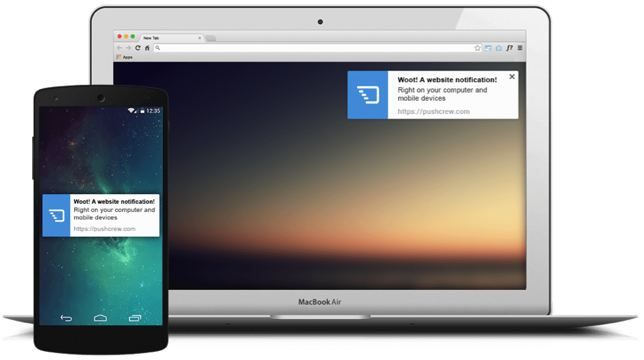This screenshot has width=644, height=360.
Task: Open the phone notification's pushcrew.com URL
Action: click(x=104, y=229)
